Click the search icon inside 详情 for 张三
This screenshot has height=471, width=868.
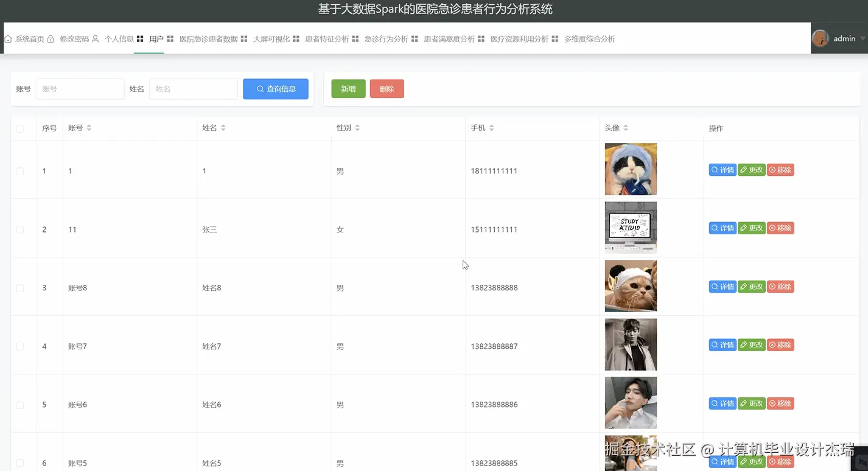[713, 228]
